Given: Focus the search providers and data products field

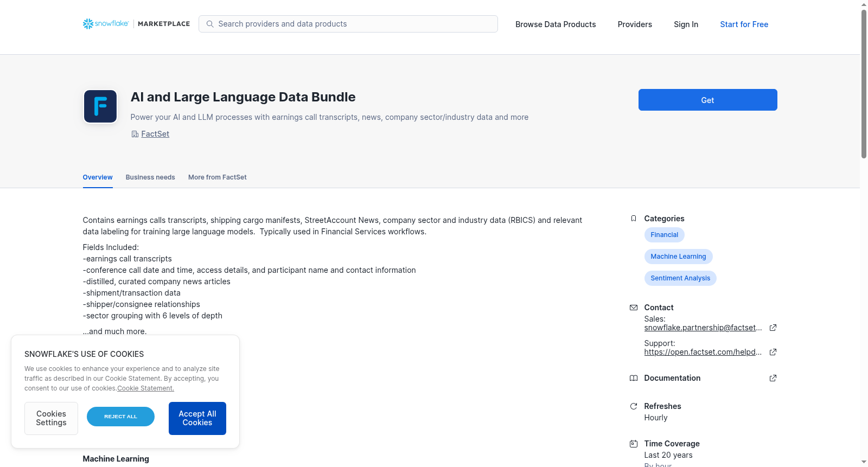Looking at the screenshot, I should tap(348, 24).
